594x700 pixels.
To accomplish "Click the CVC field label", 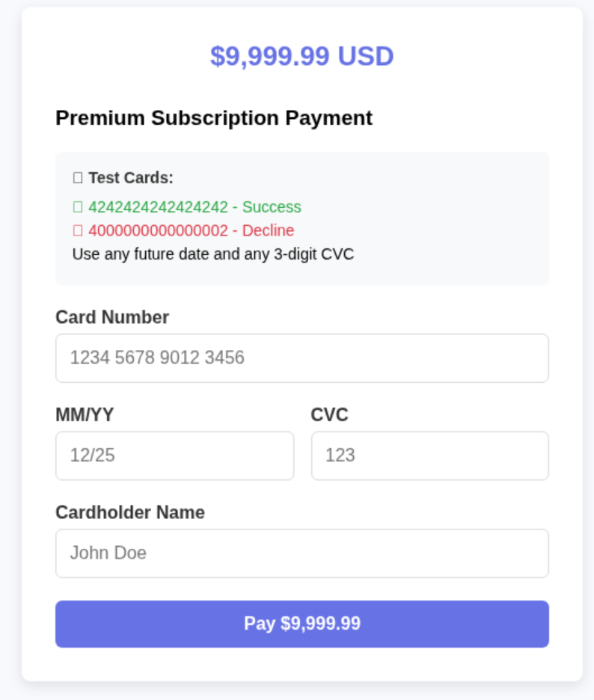I will (330, 415).
